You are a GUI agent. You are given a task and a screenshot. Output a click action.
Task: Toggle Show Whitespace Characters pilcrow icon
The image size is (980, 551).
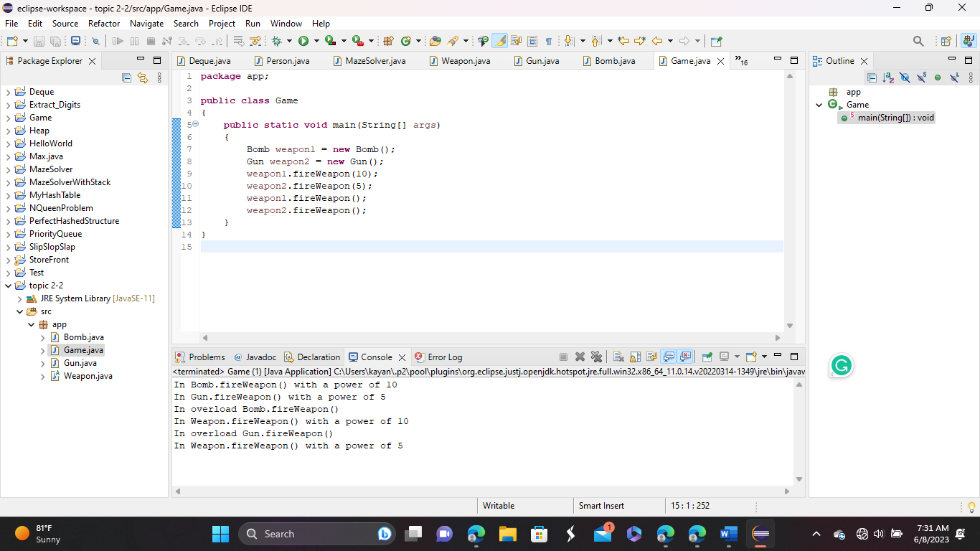pos(549,41)
